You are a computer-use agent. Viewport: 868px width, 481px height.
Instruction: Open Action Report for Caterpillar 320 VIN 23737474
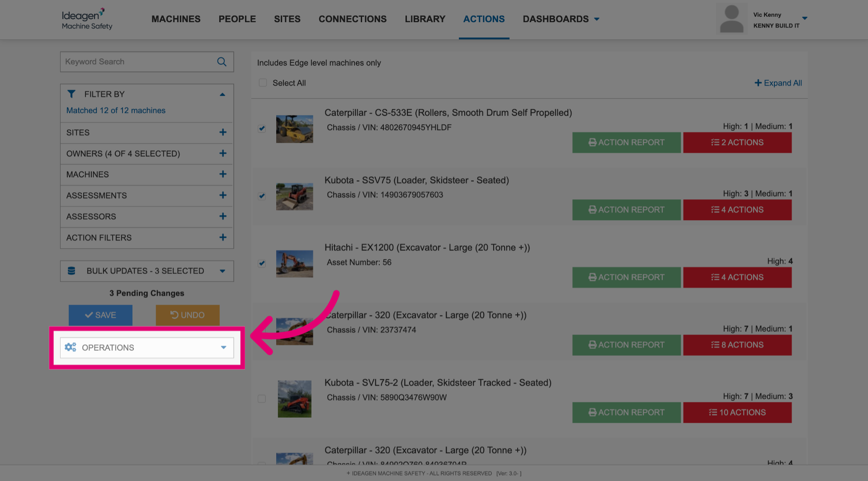click(626, 345)
